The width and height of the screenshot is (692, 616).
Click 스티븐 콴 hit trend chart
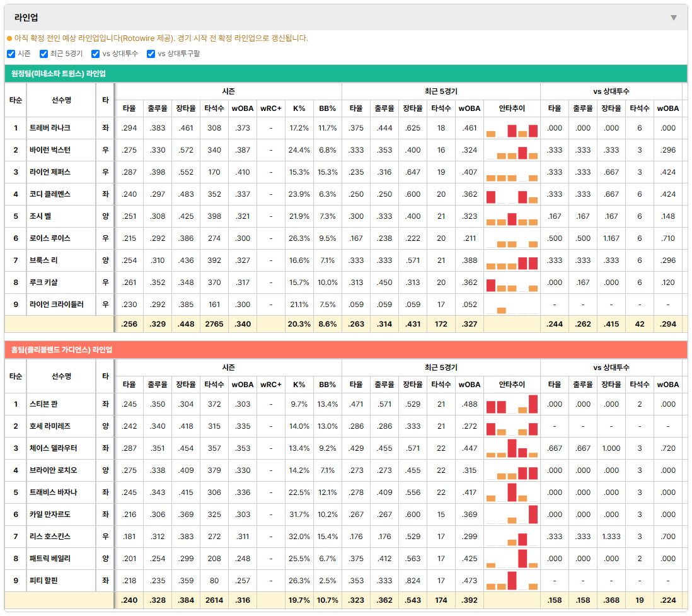click(512, 404)
